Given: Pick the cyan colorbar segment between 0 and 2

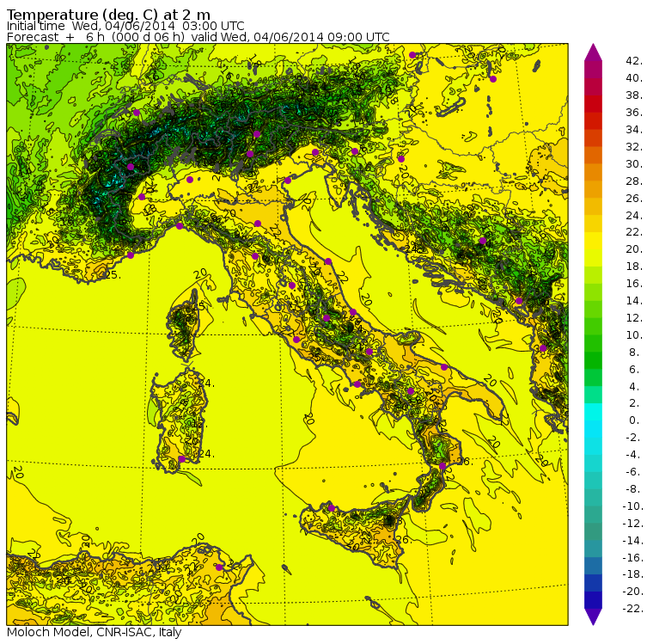Looking at the screenshot, I should tap(593, 411).
